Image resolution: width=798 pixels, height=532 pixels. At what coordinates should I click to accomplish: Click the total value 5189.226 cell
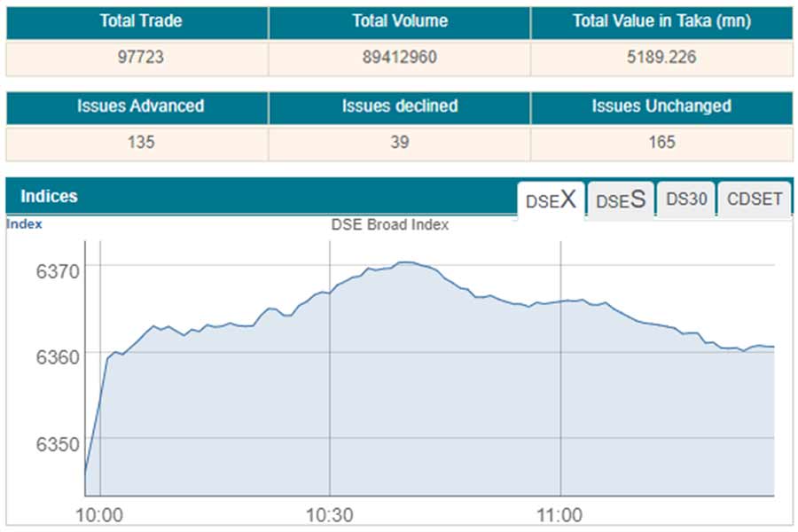pyautogui.click(x=661, y=58)
